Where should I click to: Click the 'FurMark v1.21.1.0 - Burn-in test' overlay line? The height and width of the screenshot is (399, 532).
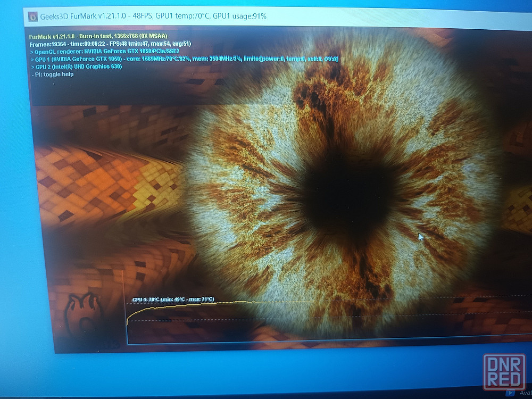(x=98, y=36)
